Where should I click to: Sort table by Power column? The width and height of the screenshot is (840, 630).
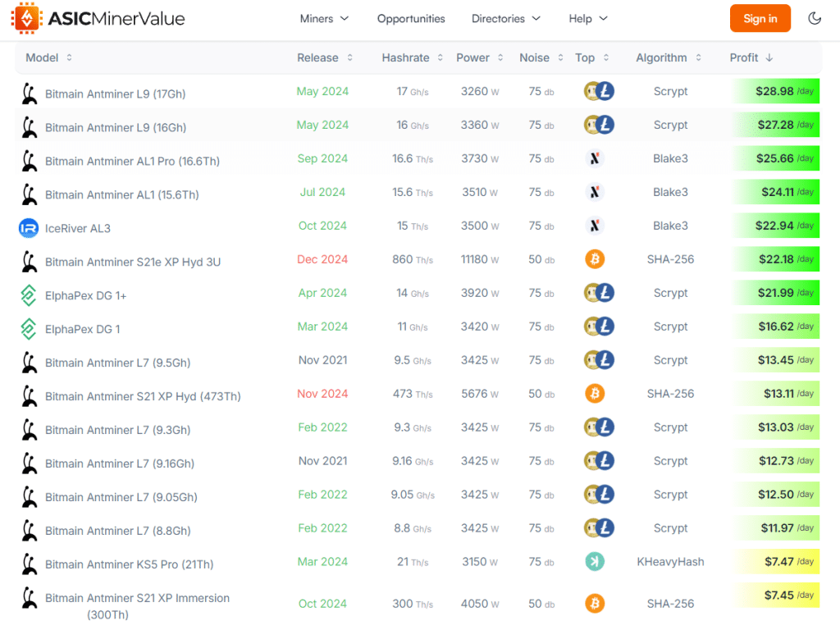[479, 58]
